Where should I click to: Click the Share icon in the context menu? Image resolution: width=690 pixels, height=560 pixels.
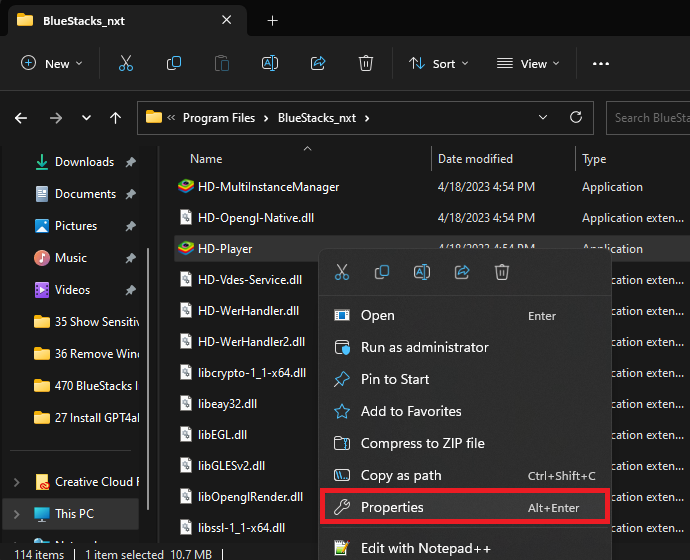pyautogui.click(x=462, y=272)
